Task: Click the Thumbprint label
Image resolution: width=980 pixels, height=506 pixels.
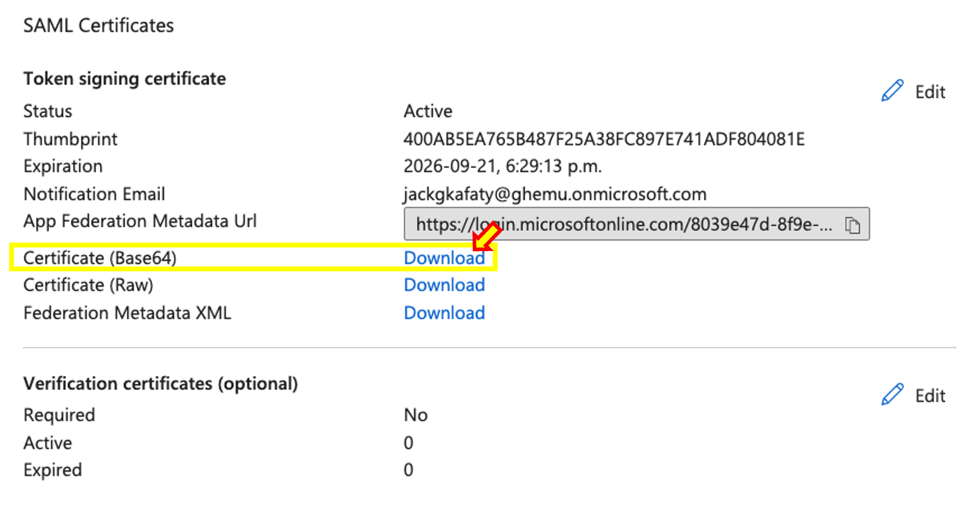Action: [70, 139]
